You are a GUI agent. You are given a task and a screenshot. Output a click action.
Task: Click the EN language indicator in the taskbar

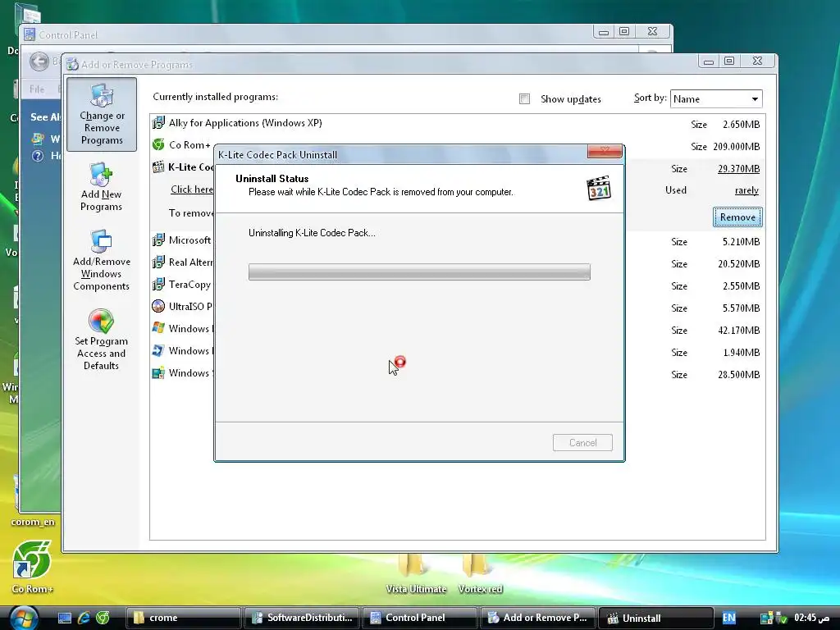pyautogui.click(x=728, y=618)
